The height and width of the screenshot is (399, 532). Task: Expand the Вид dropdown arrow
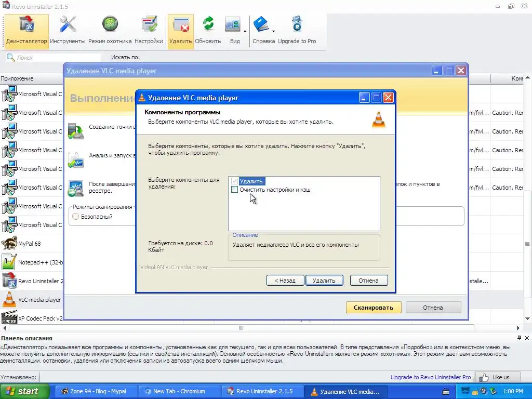tap(245, 32)
